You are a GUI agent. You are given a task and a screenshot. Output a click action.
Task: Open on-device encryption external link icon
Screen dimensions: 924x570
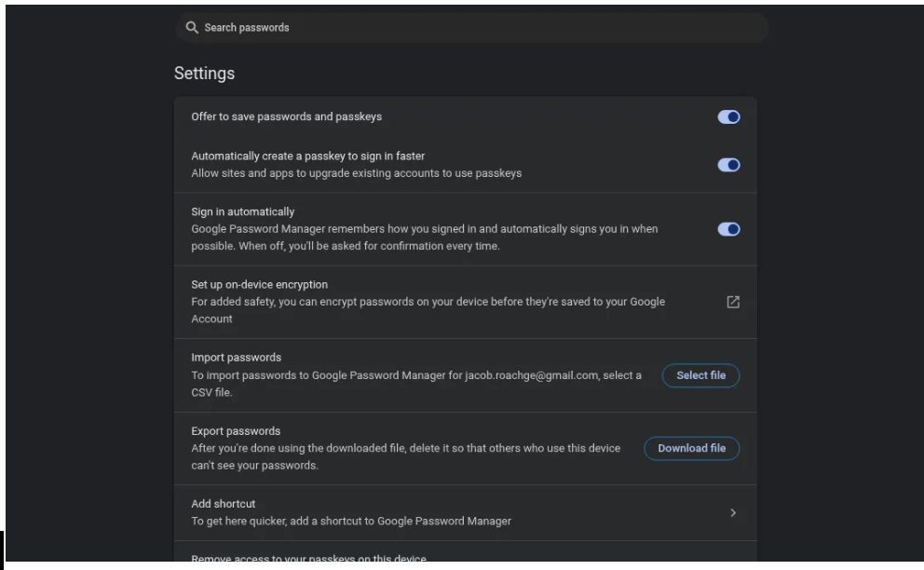(x=733, y=302)
